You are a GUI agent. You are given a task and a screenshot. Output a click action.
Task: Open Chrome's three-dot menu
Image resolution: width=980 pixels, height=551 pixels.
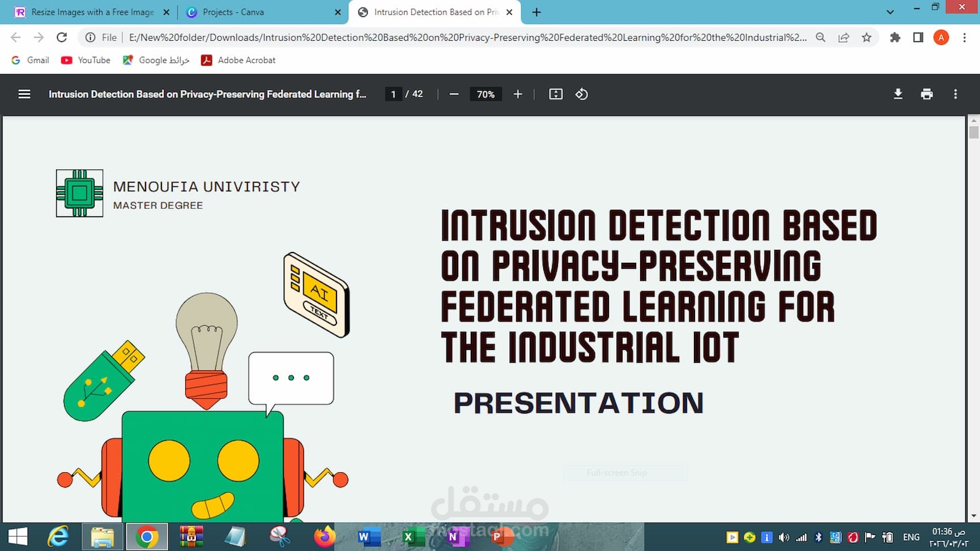pyautogui.click(x=965, y=37)
